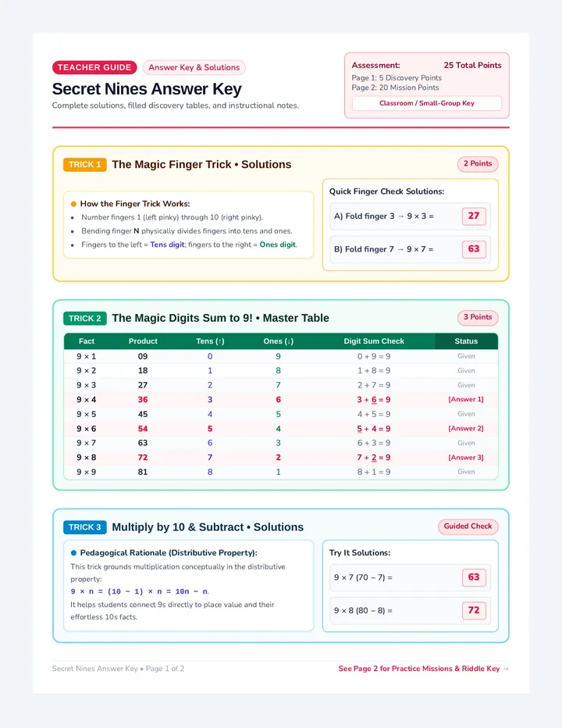Click the 'Tens digit' highlighted phrase
This screenshot has height=728, width=562.
point(168,244)
